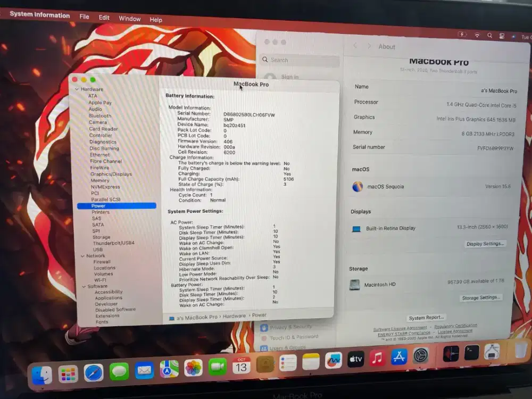Open Touch ID & Password in Settings sidebar
532x399 pixels.
click(294, 337)
